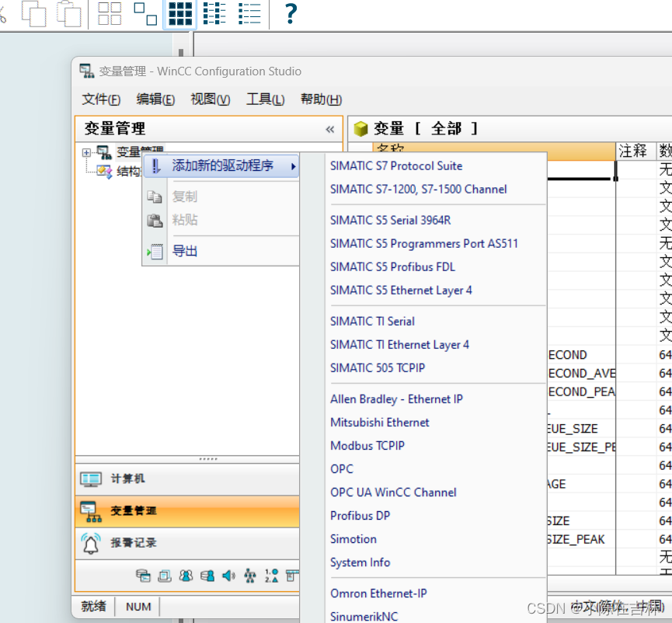Viewport: 672px width, 623px height.
Task: Click the NUM indicator in the status bar
Action: [x=138, y=606]
